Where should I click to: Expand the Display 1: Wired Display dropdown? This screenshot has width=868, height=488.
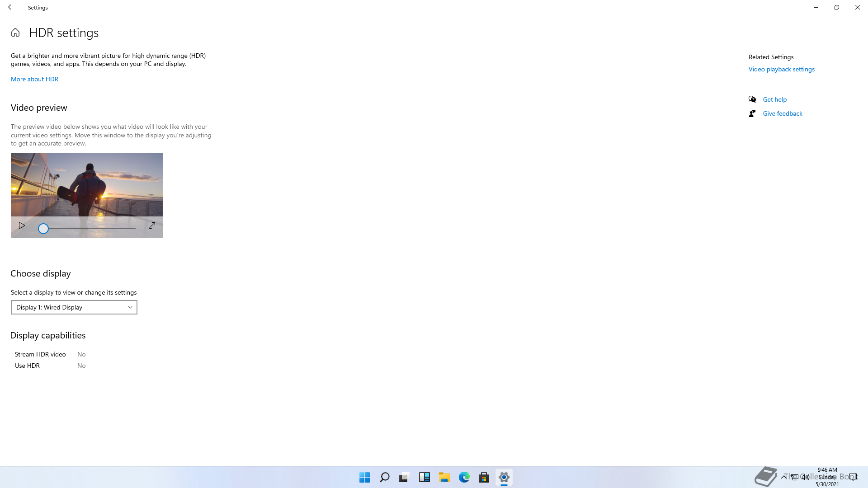(x=74, y=307)
